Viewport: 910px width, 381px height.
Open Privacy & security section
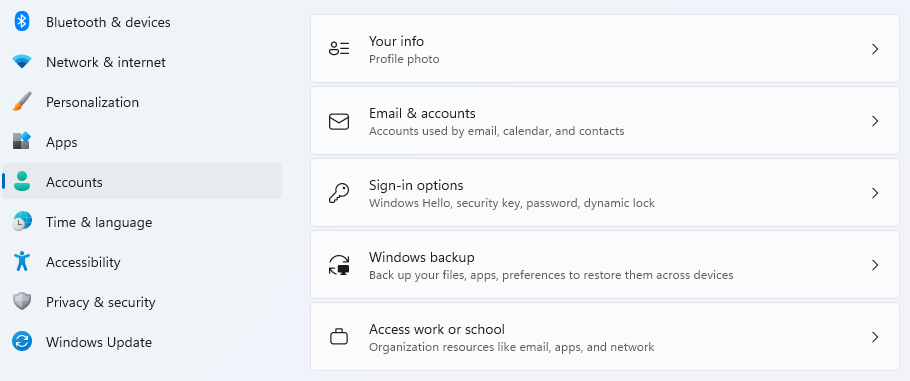click(142, 302)
